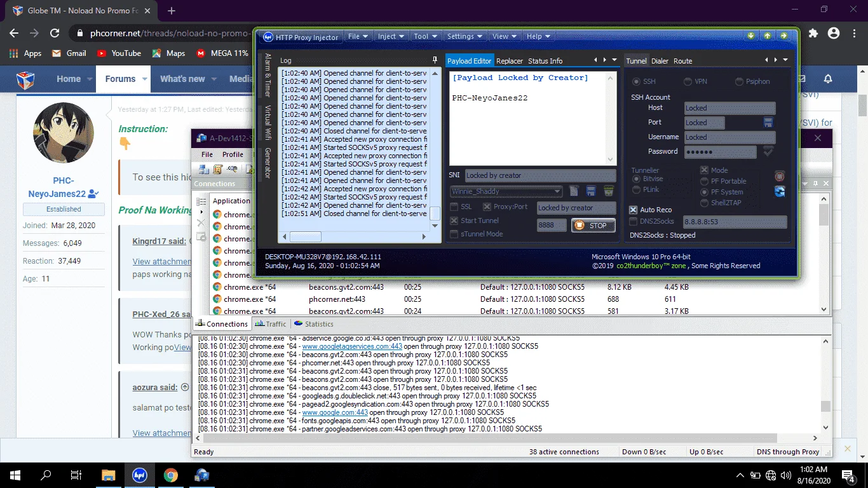Click the Windows Start button
Viewport: 868px width, 488px height.
point(15,475)
